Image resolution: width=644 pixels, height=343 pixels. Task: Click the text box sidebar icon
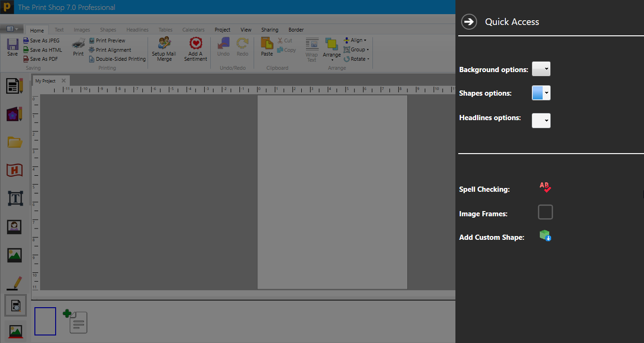[15, 198]
